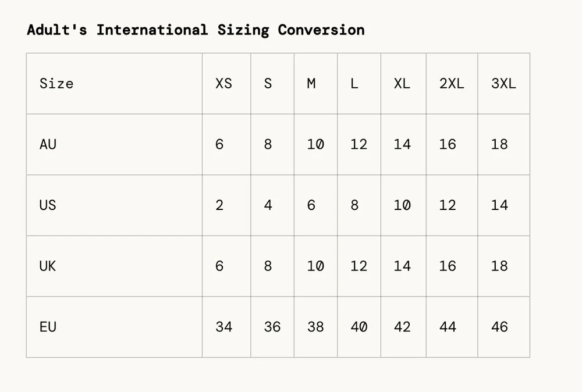This screenshot has height=392, width=582.
Task: Click the AU size for XS
Action: [219, 144]
